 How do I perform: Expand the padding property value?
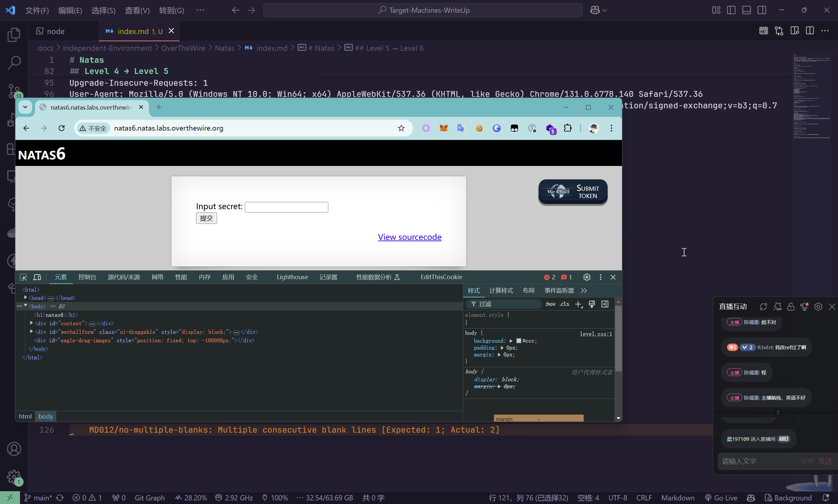click(x=502, y=348)
